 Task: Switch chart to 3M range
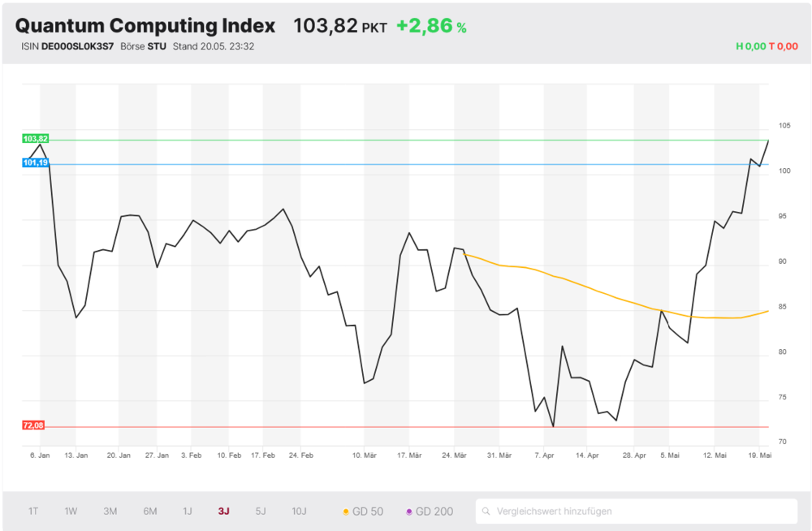(110, 512)
